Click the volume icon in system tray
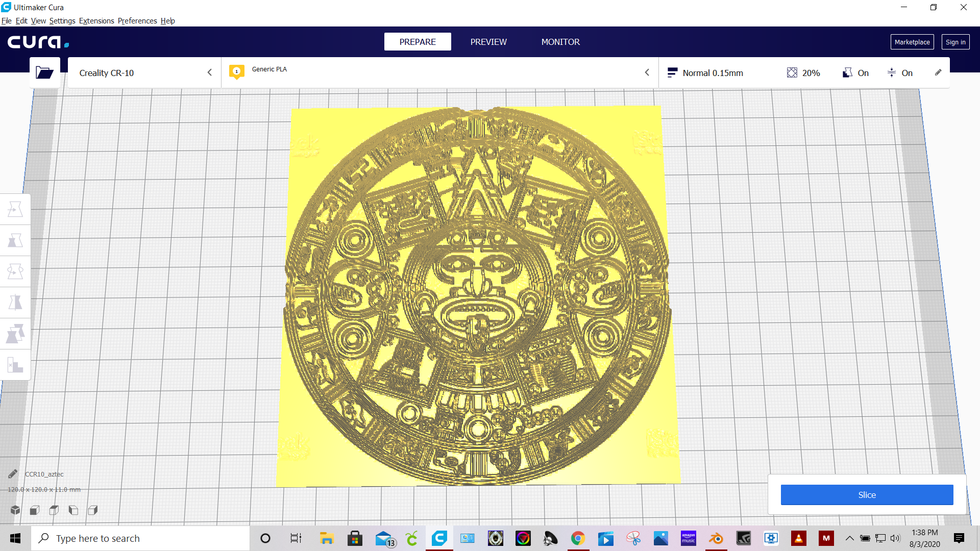Screen dimensions: 980x551 tap(895, 538)
